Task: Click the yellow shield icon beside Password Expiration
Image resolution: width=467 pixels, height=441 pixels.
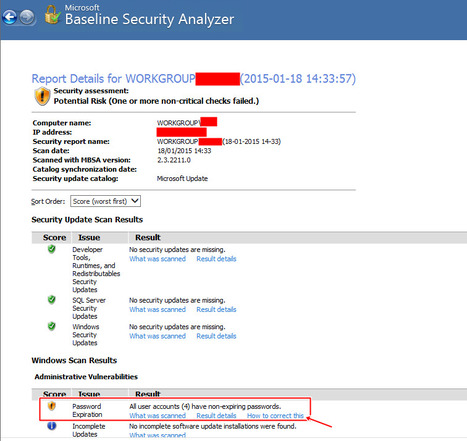Action: coord(52,406)
